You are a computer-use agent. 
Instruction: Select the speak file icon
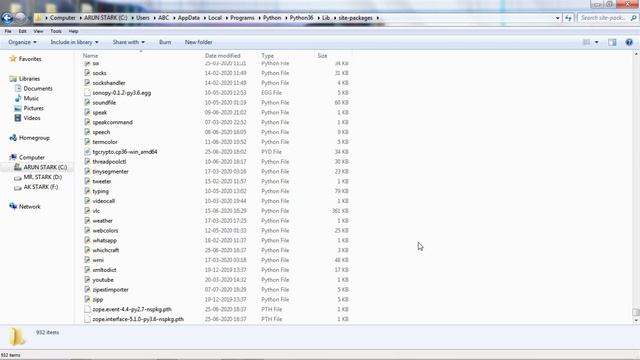tap(87, 112)
